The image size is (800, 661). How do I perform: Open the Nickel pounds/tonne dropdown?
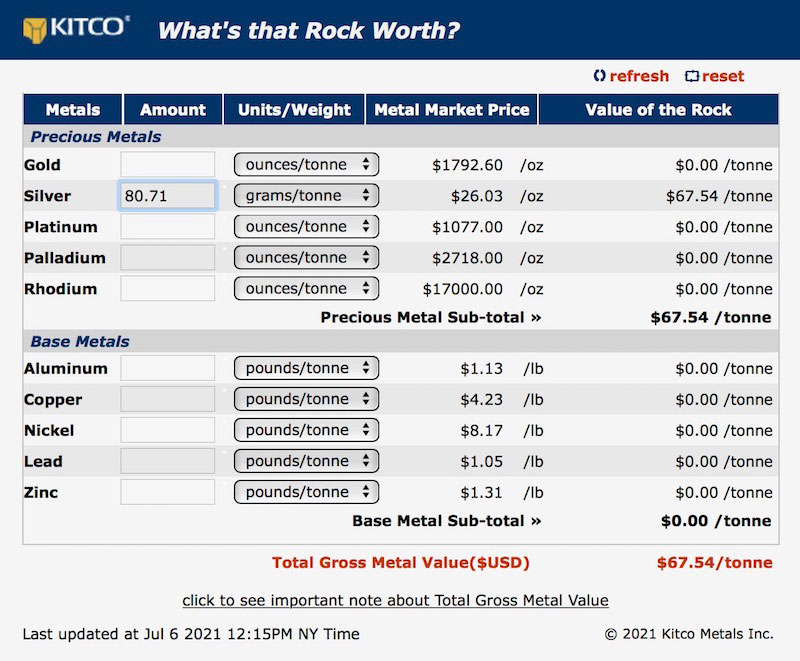[306, 430]
